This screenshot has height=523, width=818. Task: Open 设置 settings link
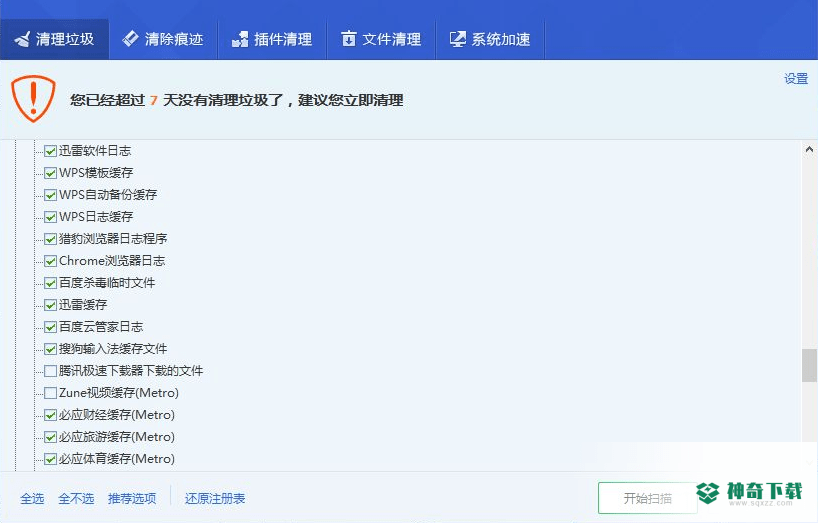point(796,79)
